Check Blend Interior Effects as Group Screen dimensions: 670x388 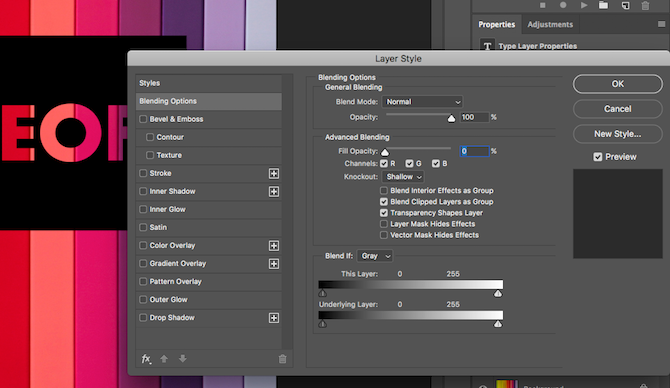tap(384, 191)
